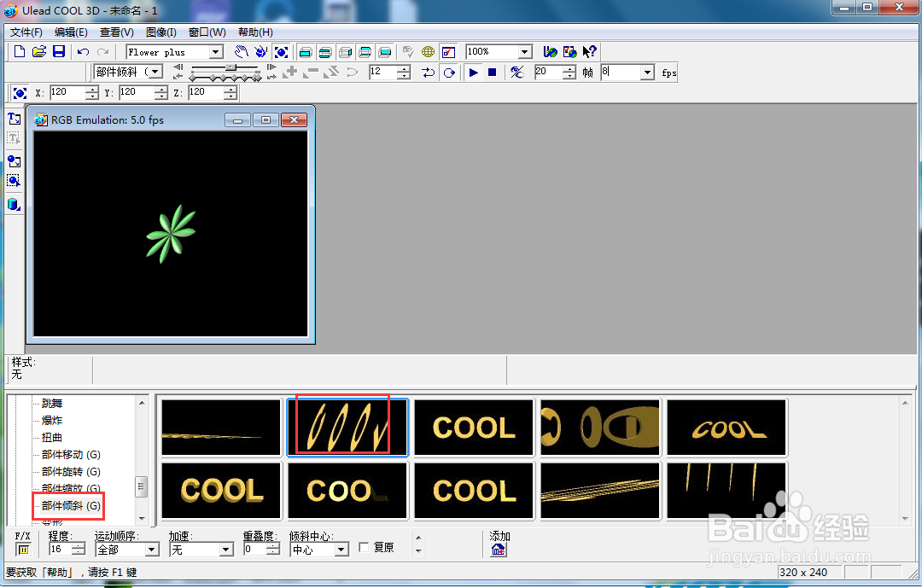Click the effect tree scrollbar down arrow
Viewport: 922px width, 588px height.
click(x=142, y=519)
